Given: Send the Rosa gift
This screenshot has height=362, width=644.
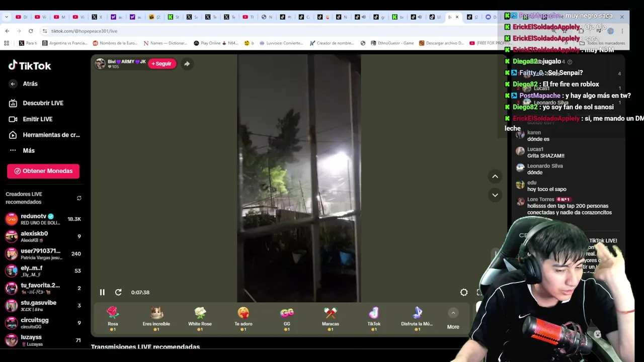Looking at the screenshot, I should pos(113,319).
